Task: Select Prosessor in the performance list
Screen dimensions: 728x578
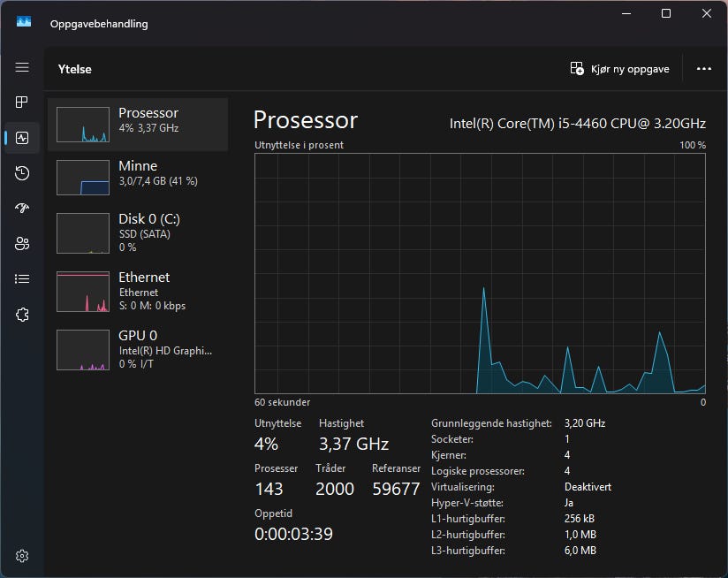Action: [x=138, y=125]
